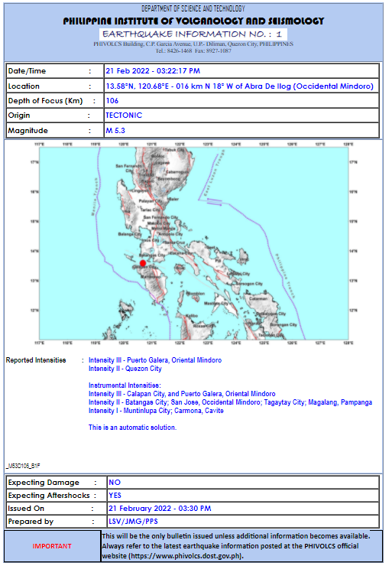Click 'Palayan City' label on map
Viewport: 392px width, 579px height.
point(151,202)
